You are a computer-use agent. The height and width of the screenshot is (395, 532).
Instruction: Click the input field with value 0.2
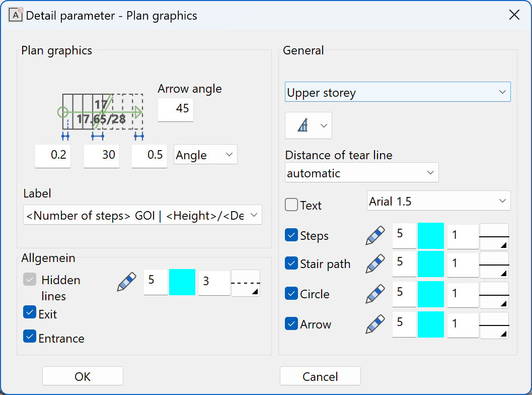52,156
